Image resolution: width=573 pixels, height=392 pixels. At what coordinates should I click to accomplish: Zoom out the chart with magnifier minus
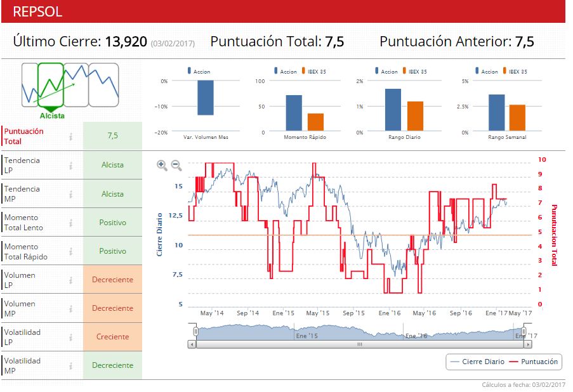click(176, 165)
